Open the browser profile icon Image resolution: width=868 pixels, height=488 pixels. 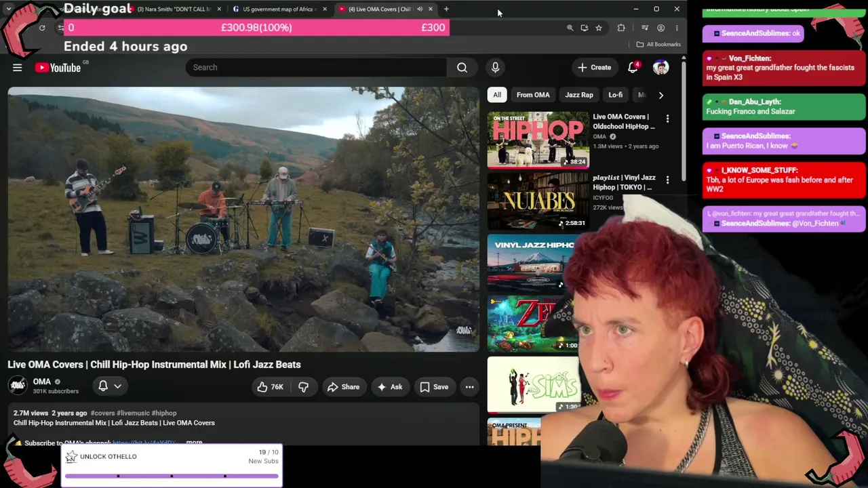(x=660, y=28)
